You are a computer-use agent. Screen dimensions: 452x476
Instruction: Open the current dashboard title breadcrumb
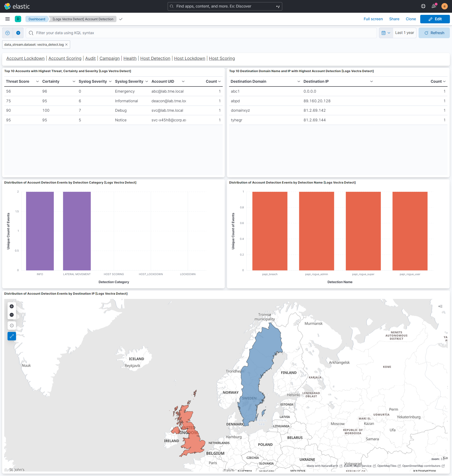(83, 19)
